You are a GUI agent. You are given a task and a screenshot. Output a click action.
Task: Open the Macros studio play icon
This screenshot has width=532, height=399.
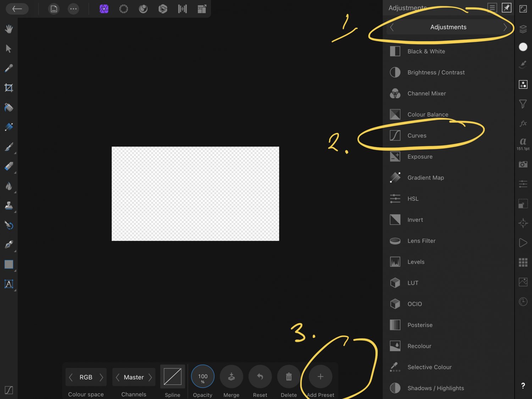tap(523, 243)
